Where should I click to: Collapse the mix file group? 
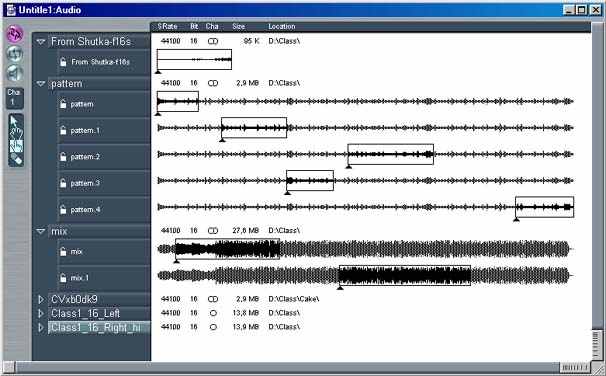pyautogui.click(x=41, y=231)
